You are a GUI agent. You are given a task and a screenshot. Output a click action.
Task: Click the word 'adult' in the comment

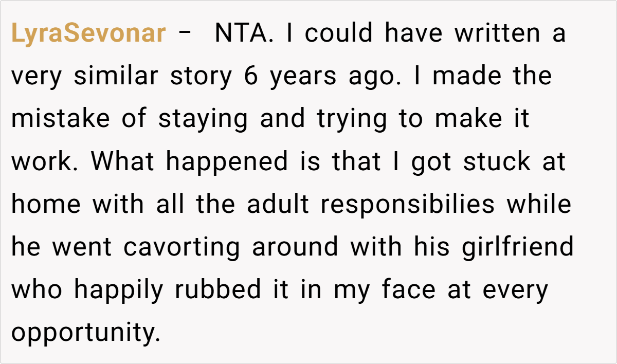[277, 205]
